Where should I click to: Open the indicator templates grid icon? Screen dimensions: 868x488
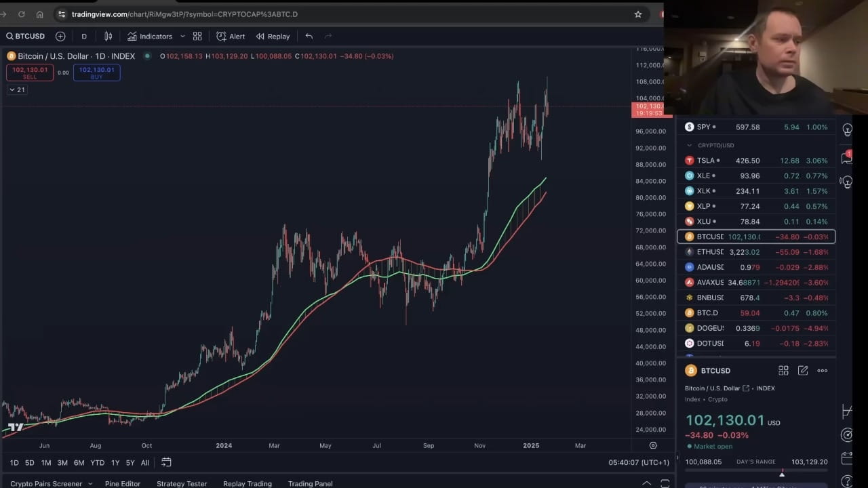coord(197,36)
